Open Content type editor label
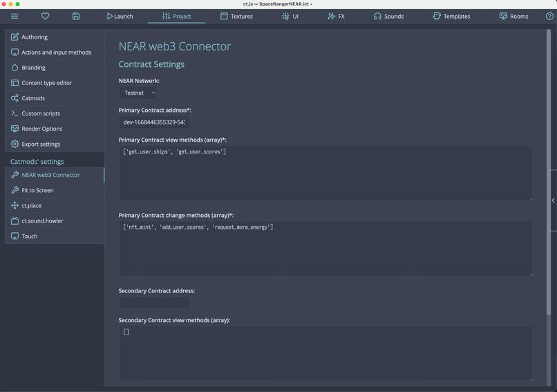Screen dimensions: 557x392 pyautogui.click(x=46, y=83)
